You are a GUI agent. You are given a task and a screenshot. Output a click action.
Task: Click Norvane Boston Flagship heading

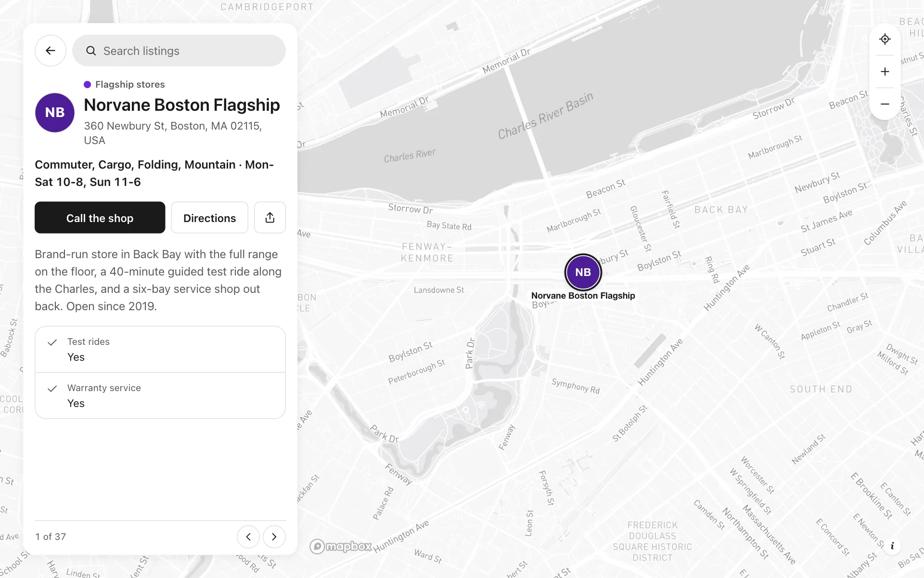click(x=182, y=105)
